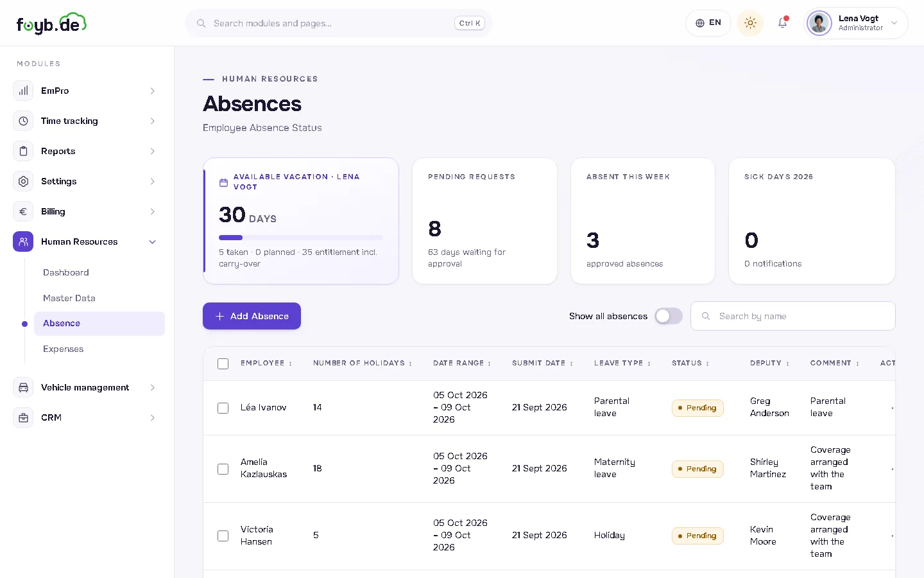Open the EN language selector
The width and height of the screenshot is (924, 578).
point(708,23)
